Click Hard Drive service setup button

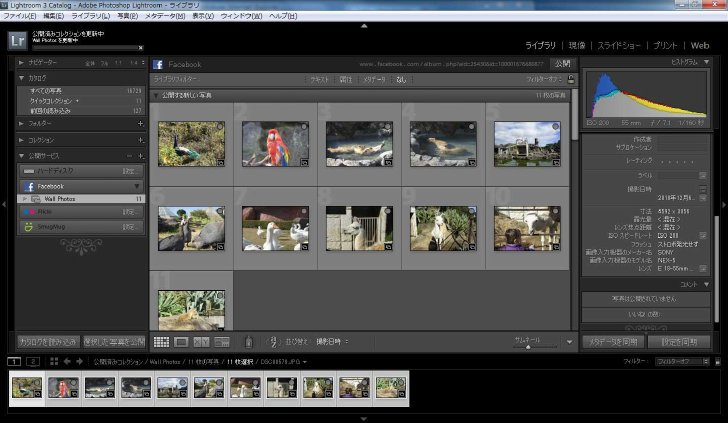click(x=129, y=171)
